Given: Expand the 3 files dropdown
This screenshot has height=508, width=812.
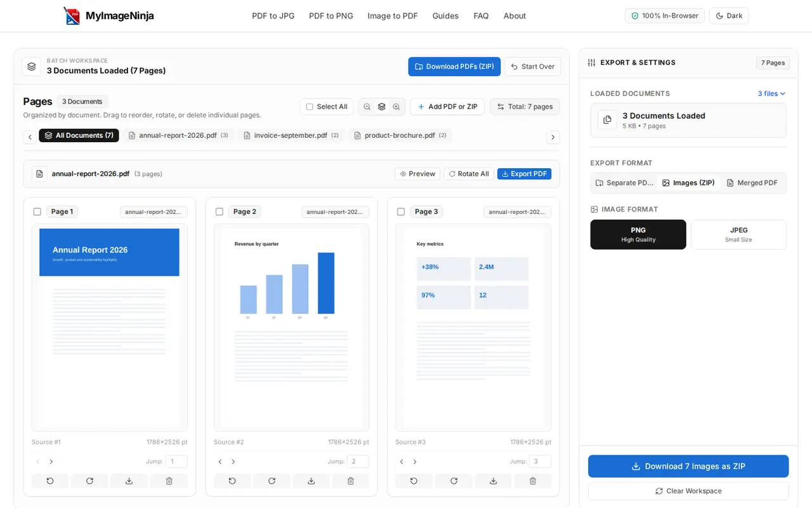Looking at the screenshot, I should coord(771,93).
